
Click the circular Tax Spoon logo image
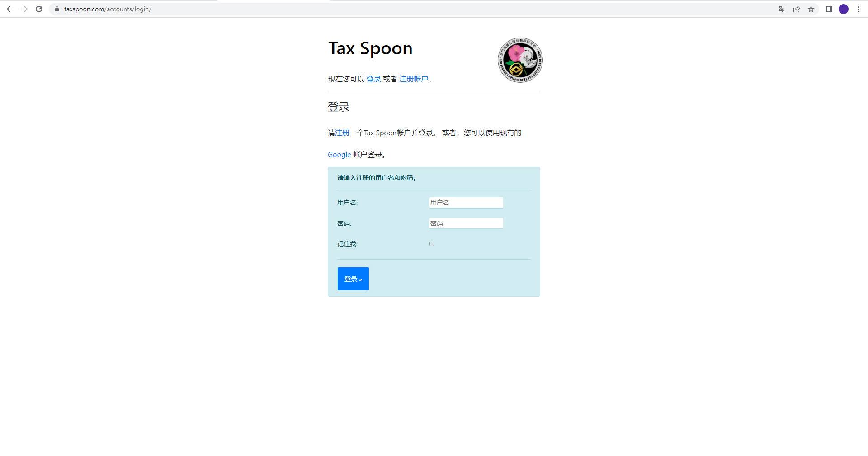520,60
